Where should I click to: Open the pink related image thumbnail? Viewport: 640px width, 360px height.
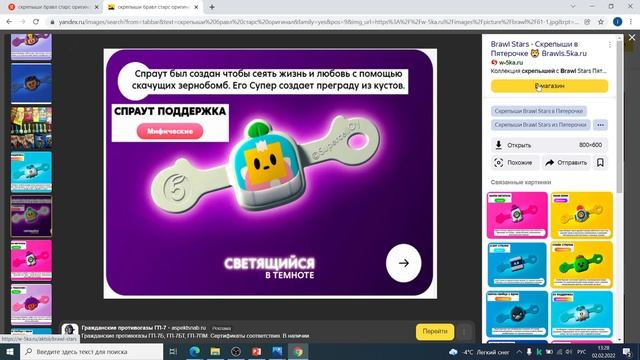pyautogui.click(x=517, y=216)
